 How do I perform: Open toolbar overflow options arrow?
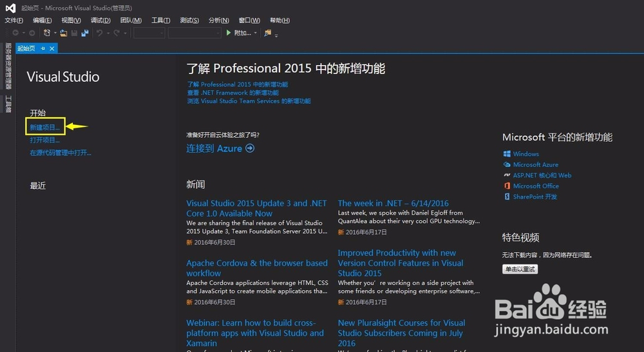(276, 35)
